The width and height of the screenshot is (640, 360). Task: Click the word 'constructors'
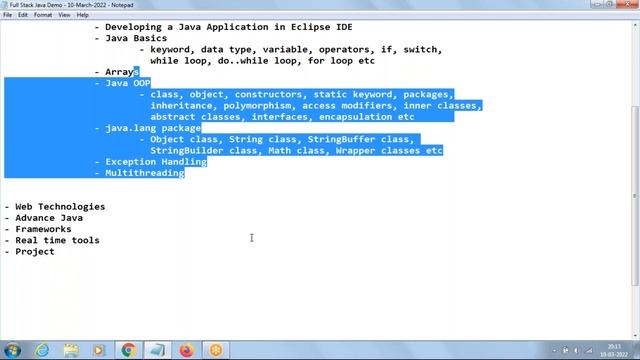[268, 94]
